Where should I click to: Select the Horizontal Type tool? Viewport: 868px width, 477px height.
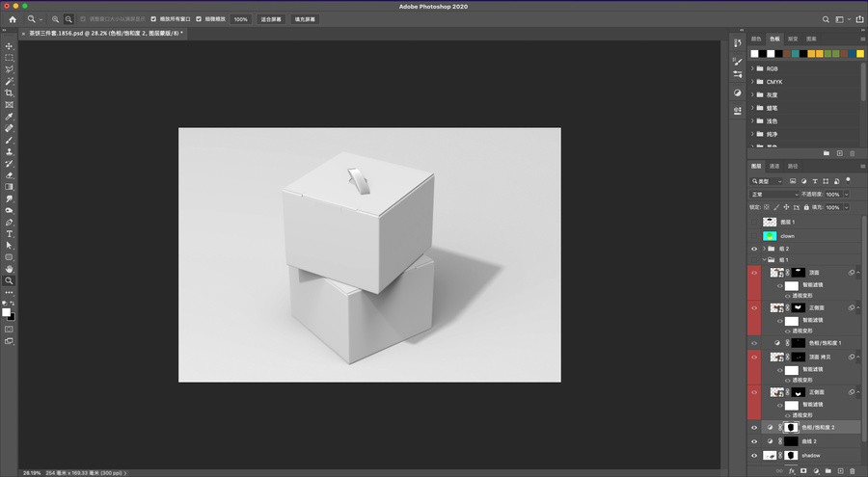9,234
